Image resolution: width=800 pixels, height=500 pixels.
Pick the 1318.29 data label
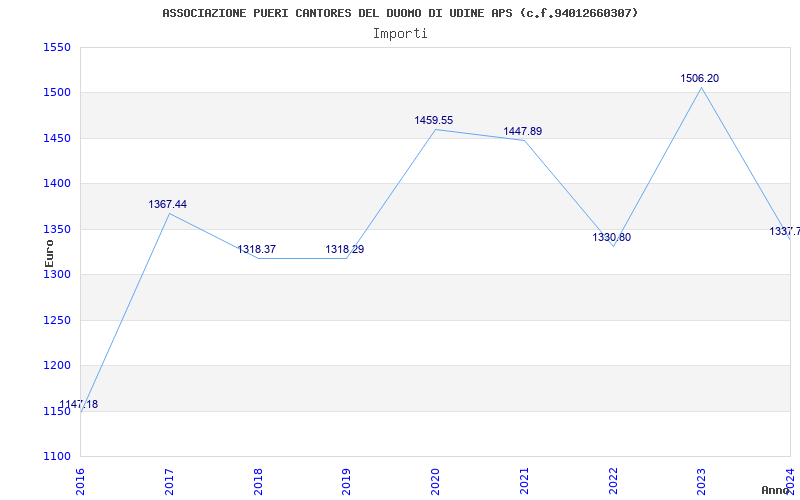pyautogui.click(x=344, y=249)
